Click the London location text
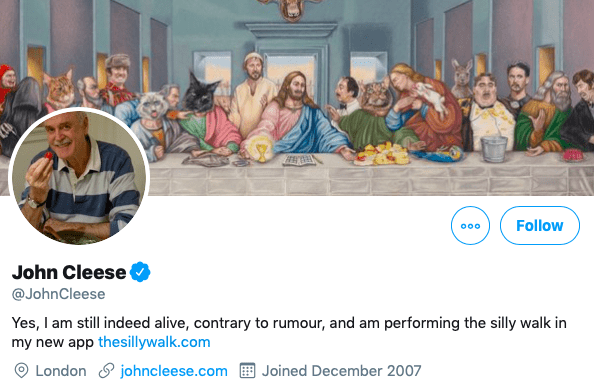594x391 pixels. 61,371
